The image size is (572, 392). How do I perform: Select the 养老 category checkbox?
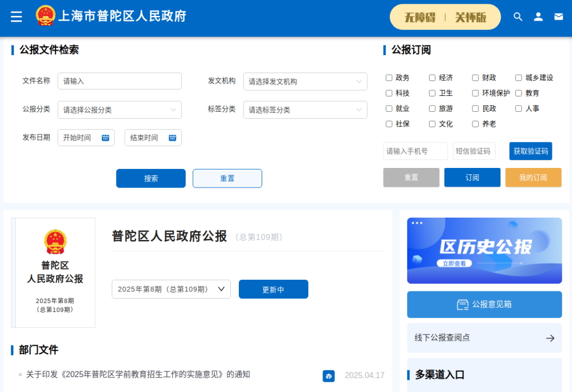(475, 123)
